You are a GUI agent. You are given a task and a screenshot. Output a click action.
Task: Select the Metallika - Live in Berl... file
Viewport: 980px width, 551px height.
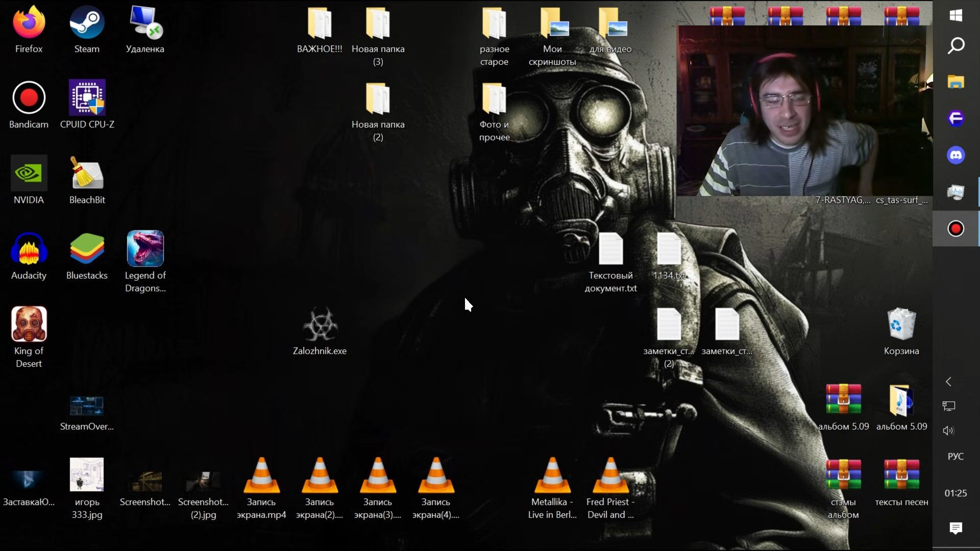tap(553, 489)
